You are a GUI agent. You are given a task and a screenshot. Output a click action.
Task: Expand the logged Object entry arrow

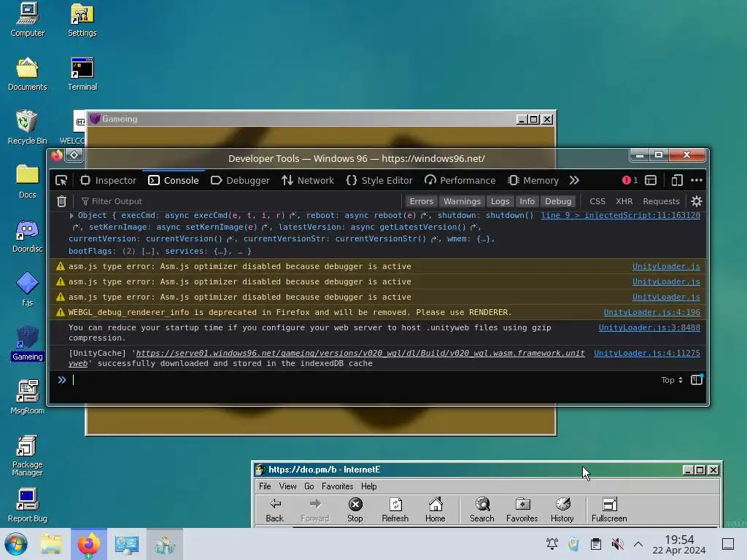pos(71,216)
